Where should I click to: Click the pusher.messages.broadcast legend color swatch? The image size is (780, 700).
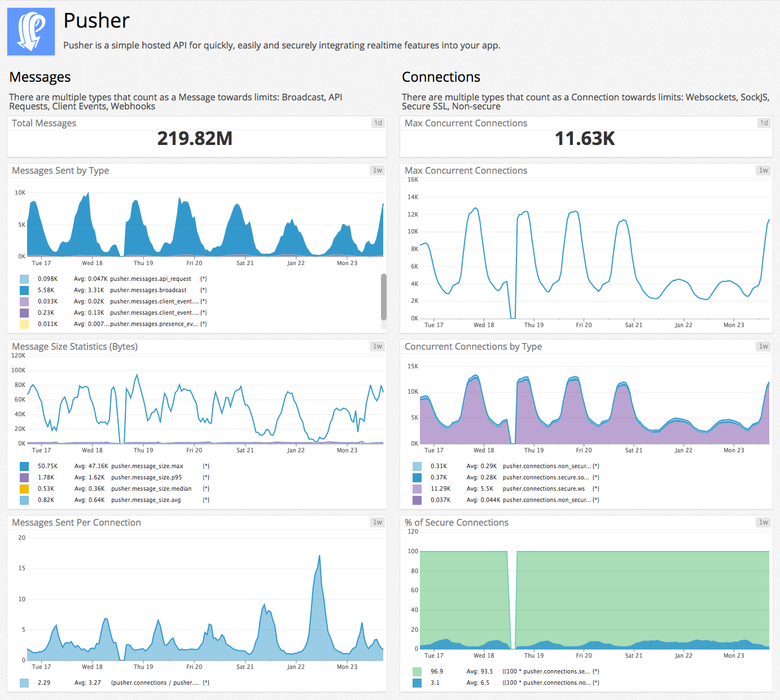(x=24, y=290)
